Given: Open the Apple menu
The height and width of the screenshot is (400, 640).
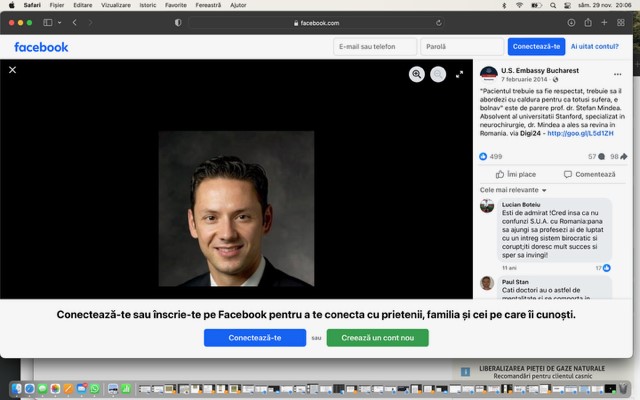Looking at the screenshot, I should (x=11, y=5).
